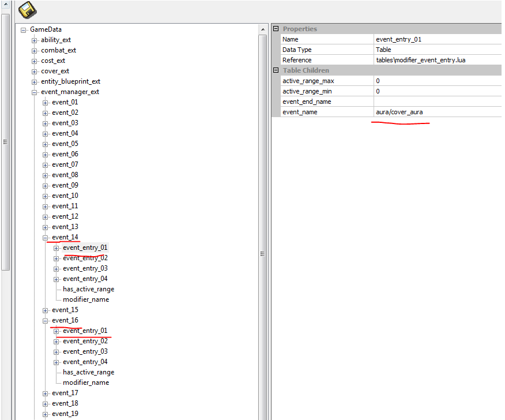This screenshot has height=420, width=505.
Task: Click the tree panel scroll up arrow
Action: pyautogui.click(x=263, y=29)
